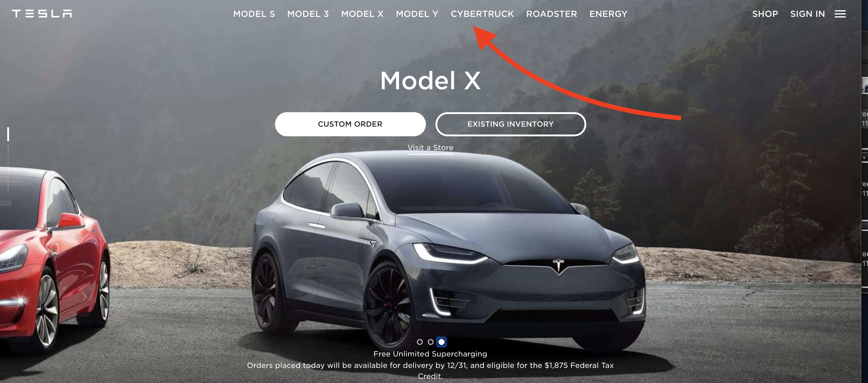
Task: Open the Energy nav item
Action: 608,14
